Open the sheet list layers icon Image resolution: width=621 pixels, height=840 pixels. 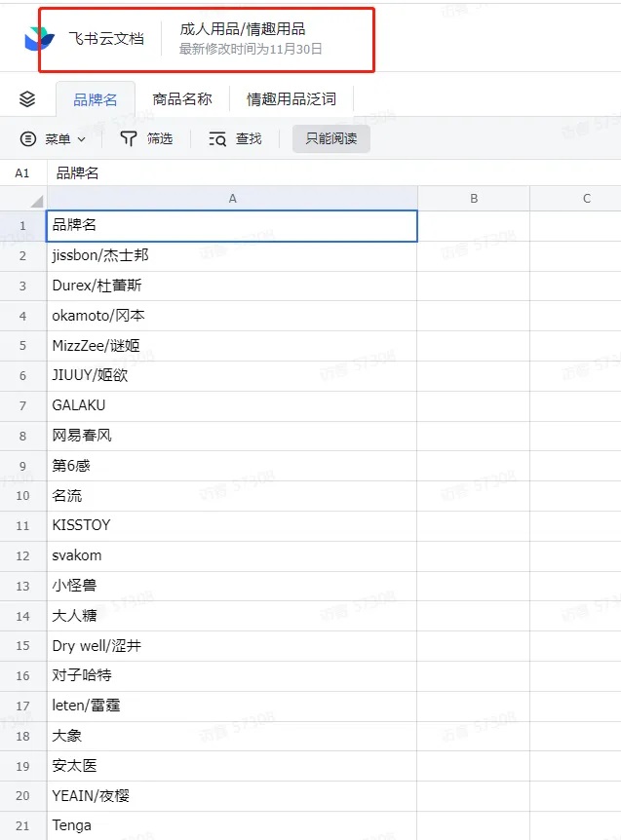(27, 98)
